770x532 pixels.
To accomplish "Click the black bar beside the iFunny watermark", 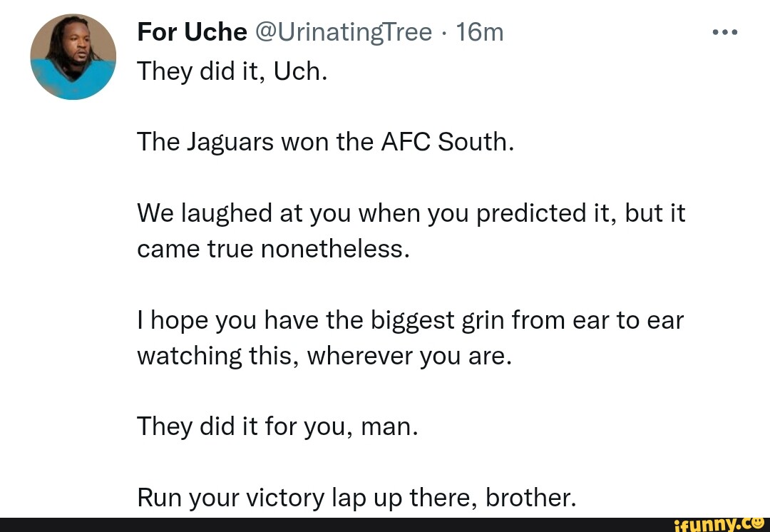I will click(x=321, y=524).
